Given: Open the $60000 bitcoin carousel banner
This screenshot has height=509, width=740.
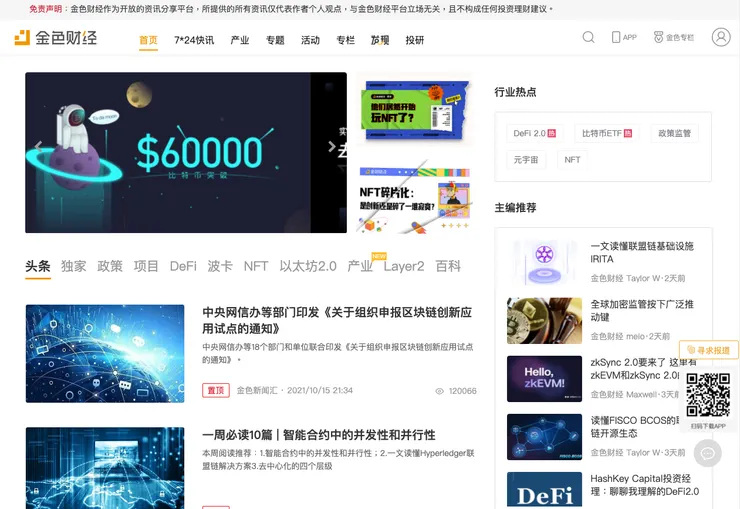Looking at the screenshot, I should pos(186,152).
